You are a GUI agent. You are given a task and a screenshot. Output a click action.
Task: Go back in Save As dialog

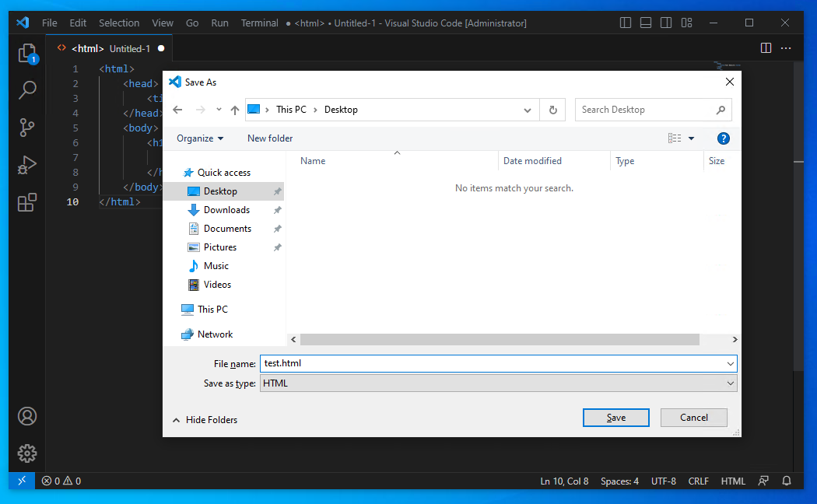click(x=177, y=110)
